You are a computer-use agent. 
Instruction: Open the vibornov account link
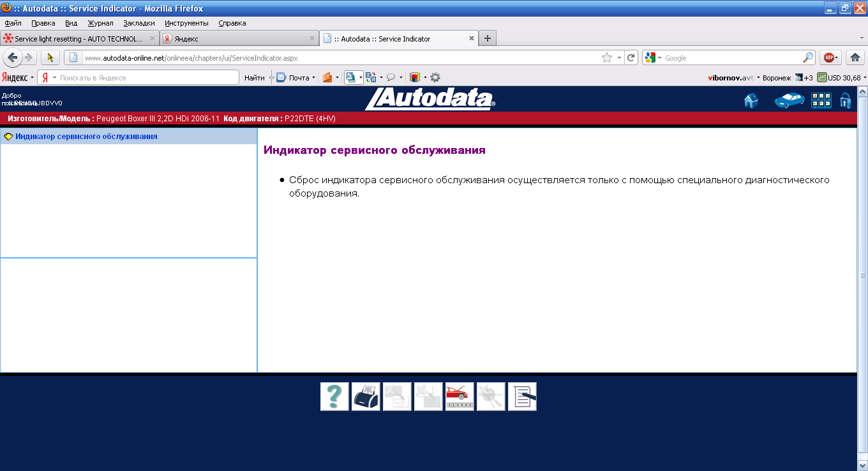(x=731, y=78)
